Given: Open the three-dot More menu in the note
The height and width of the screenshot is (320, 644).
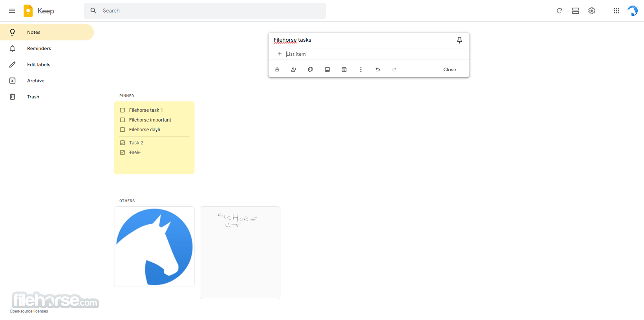Looking at the screenshot, I should [x=361, y=70].
